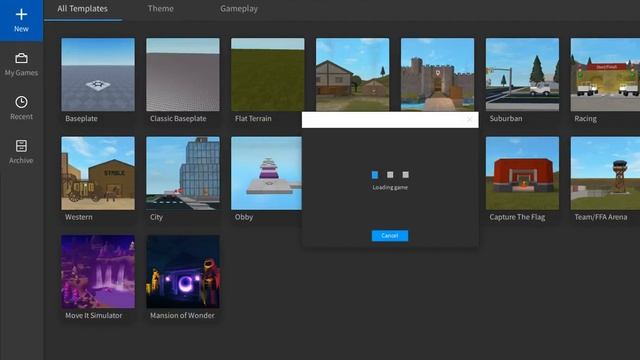
Task: Open the castle template thumbnail
Action: click(438, 75)
